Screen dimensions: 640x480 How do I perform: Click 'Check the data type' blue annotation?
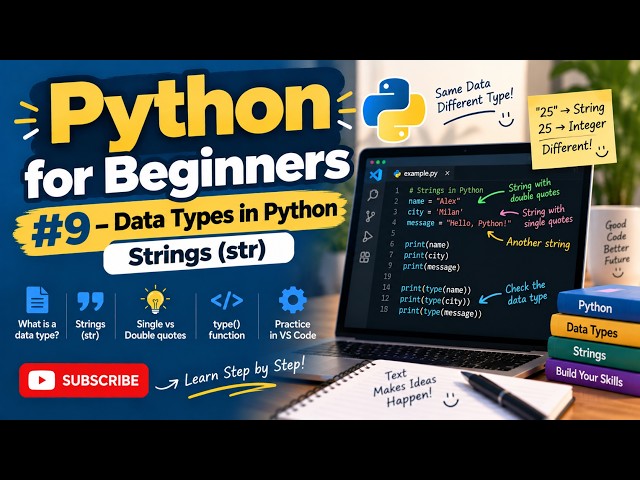pyautogui.click(x=526, y=293)
